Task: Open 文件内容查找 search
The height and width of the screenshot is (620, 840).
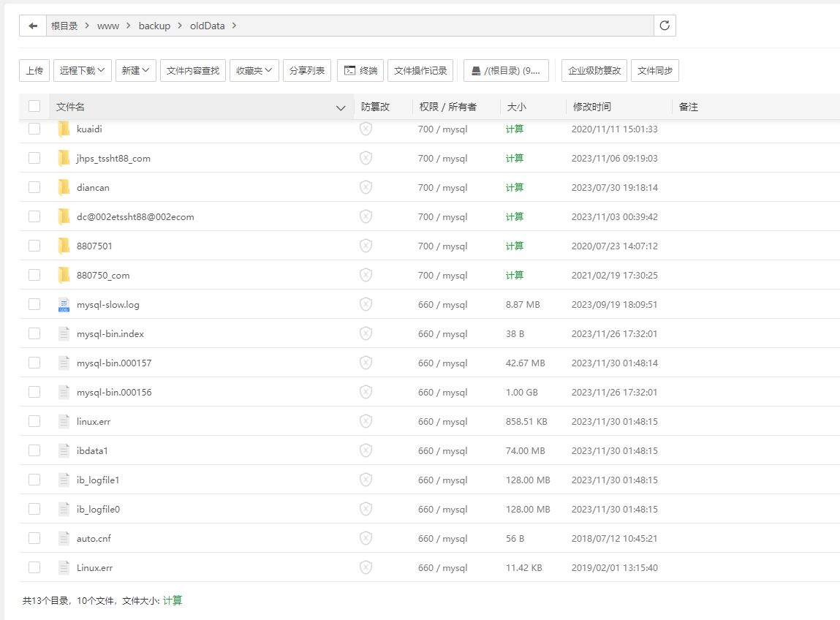Action: tap(193, 71)
